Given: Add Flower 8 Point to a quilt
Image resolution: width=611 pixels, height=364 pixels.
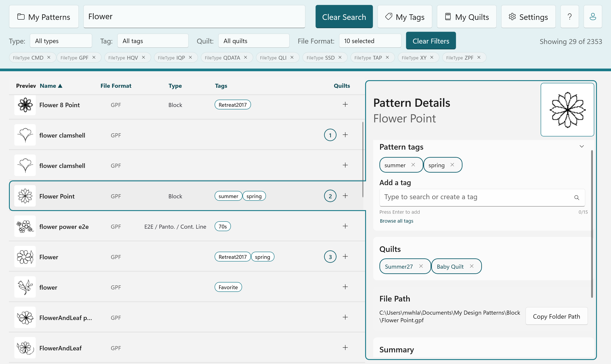Looking at the screenshot, I should pyautogui.click(x=345, y=105).
